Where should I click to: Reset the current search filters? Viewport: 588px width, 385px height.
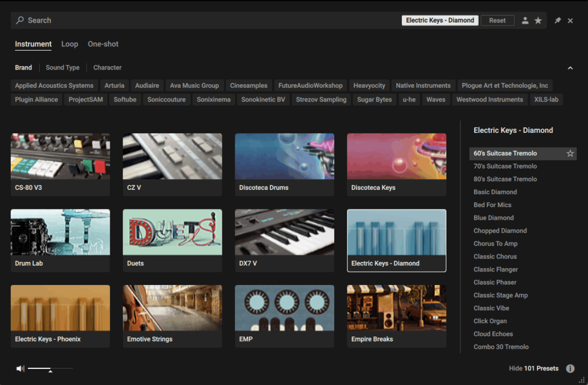(497, 20)
